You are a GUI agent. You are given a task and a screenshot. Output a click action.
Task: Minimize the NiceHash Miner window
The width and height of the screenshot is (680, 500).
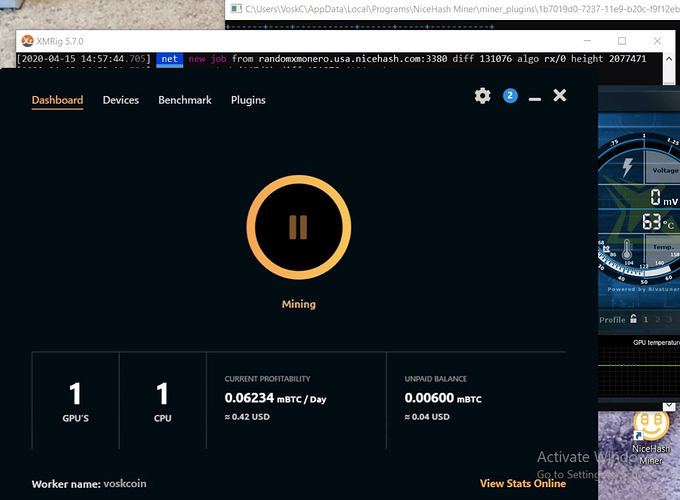click(535, 99)
